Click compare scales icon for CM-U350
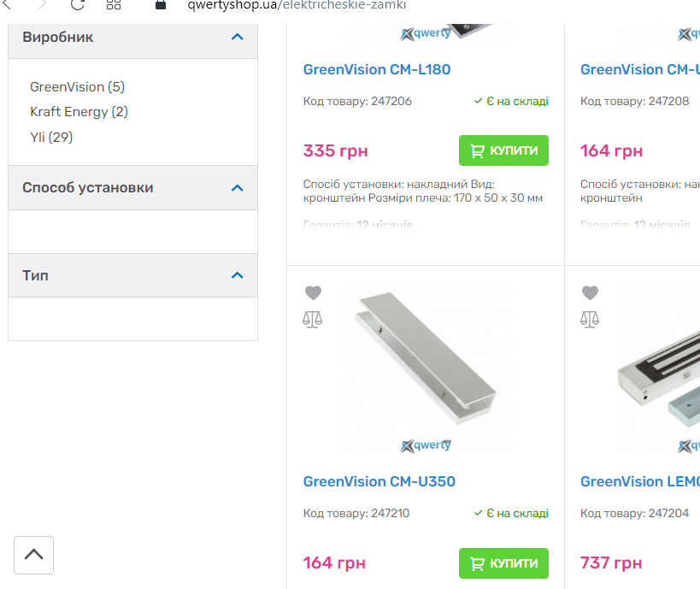This screenshot has height=589, width=700. pyautogui.click(x=313, y=320)
